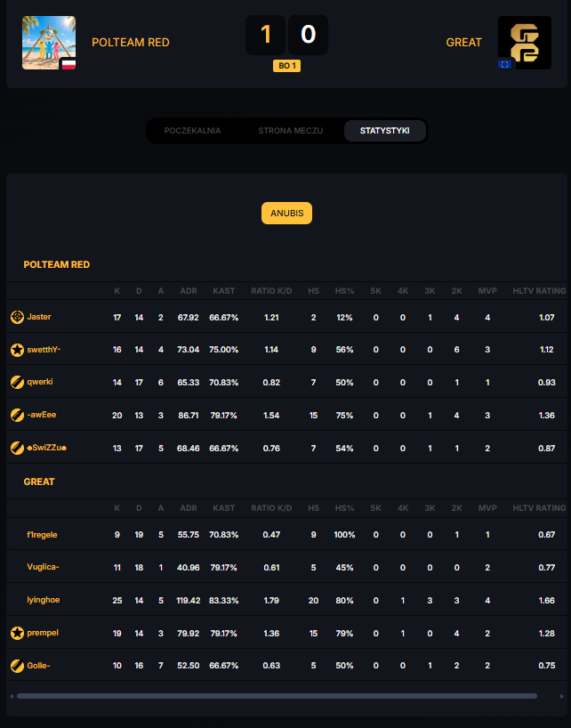
Task: Click Vuglica-'s ADR value 40.96
Action: [x=189, y=567]
